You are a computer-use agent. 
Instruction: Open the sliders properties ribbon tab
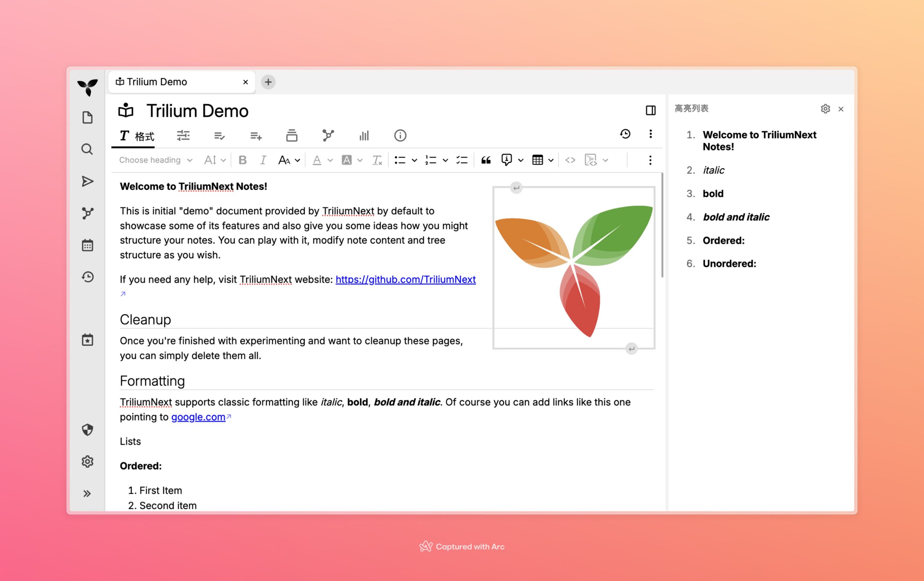coord(183,135)
